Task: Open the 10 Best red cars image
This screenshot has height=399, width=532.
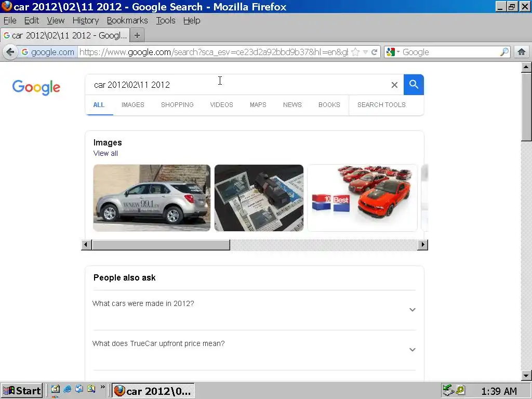Action: (x=362, y=198)
